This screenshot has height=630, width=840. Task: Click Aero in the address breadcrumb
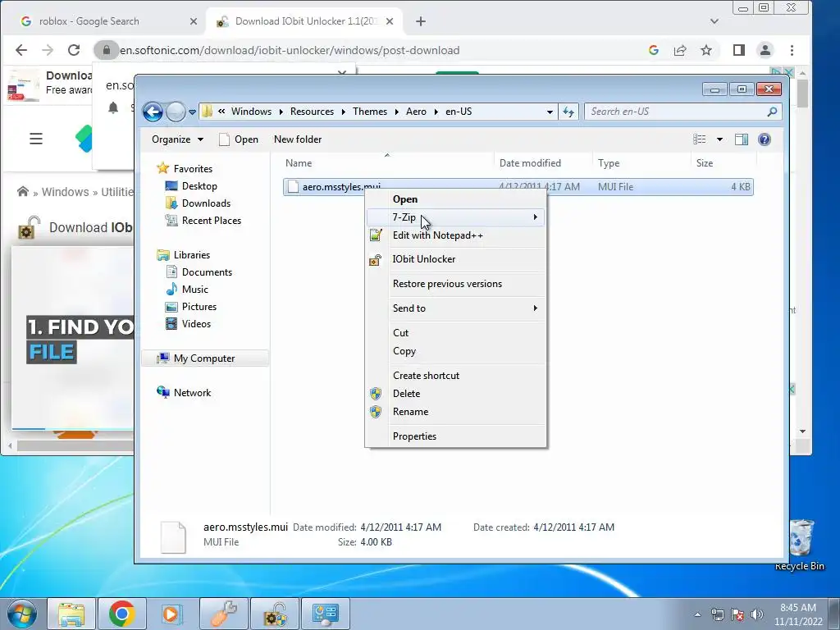click(x=416, y=112)
